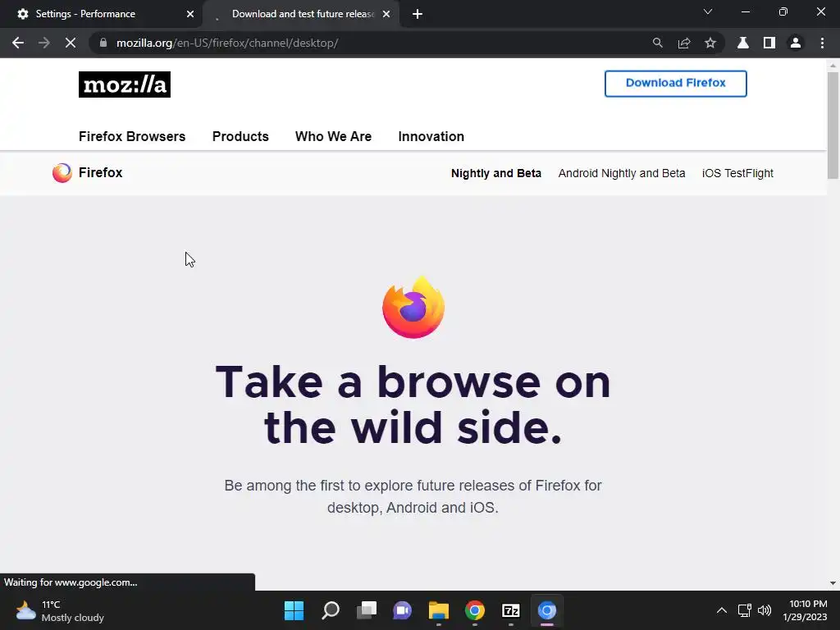The width and height of the screenshot is (840, 630).
Task: Open the Chrome profile avatar
Action: tap(796, 43)
